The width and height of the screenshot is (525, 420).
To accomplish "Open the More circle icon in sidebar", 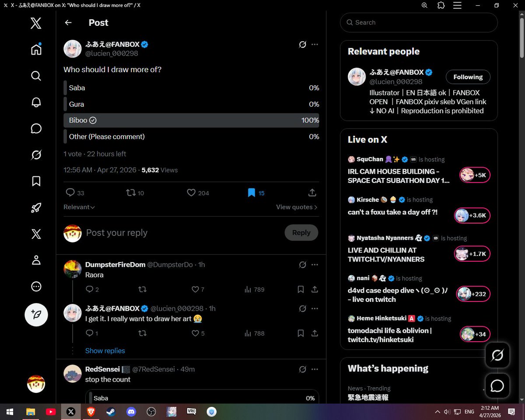I will pos(36,287).
